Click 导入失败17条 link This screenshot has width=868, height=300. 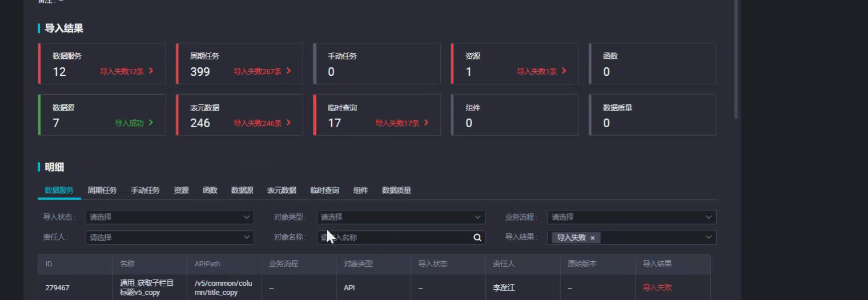[x=397, y=123]
